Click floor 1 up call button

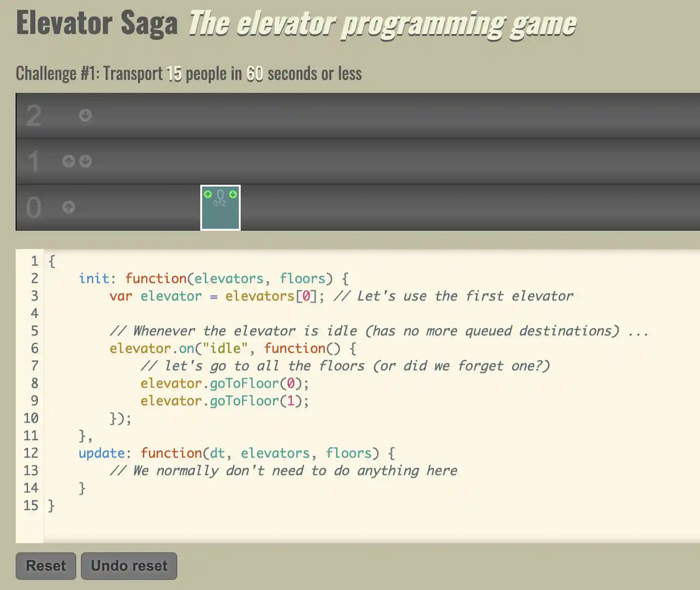click(x=68, y=161)
